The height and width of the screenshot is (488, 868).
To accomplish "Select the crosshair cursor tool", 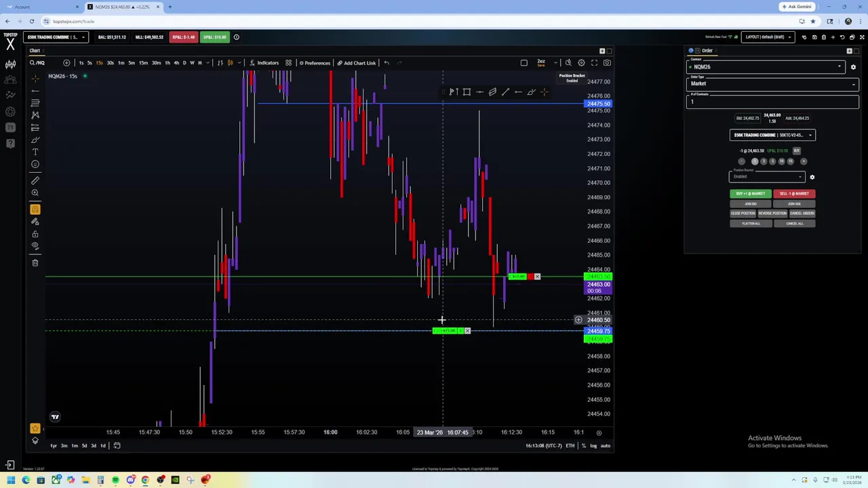I will pyautogui.click(x=35, y=78).
